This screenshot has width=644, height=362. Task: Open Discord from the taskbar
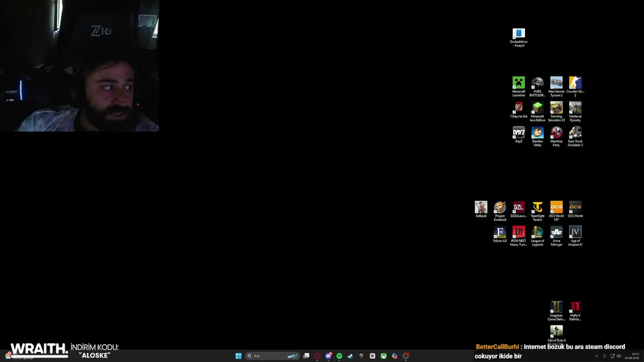point(328,356)
